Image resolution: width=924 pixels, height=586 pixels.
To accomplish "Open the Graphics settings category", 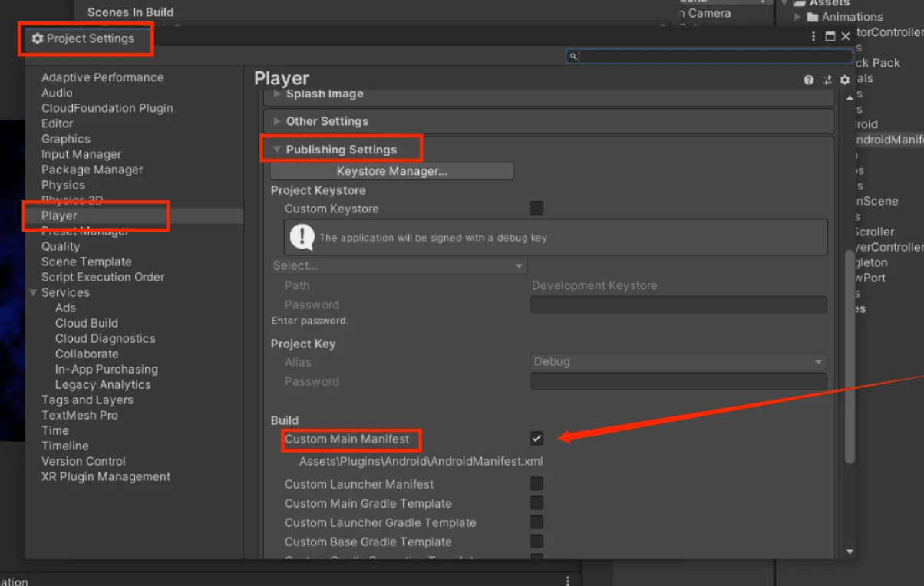I will pyautogui.click(x=66, y=139).
